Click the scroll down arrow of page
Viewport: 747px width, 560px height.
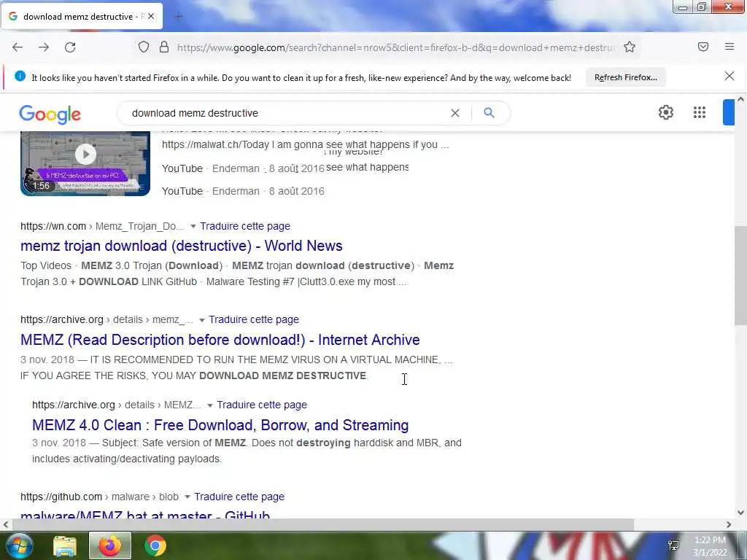(740, 513)
